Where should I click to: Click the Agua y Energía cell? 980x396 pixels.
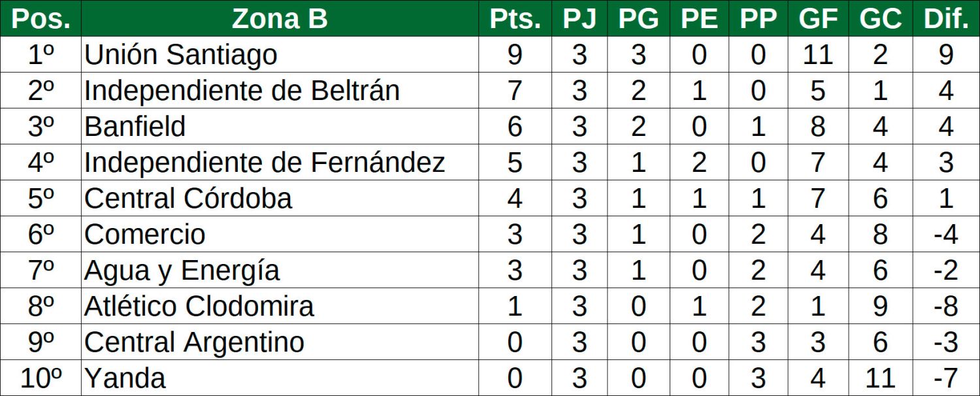click(182, 271)
